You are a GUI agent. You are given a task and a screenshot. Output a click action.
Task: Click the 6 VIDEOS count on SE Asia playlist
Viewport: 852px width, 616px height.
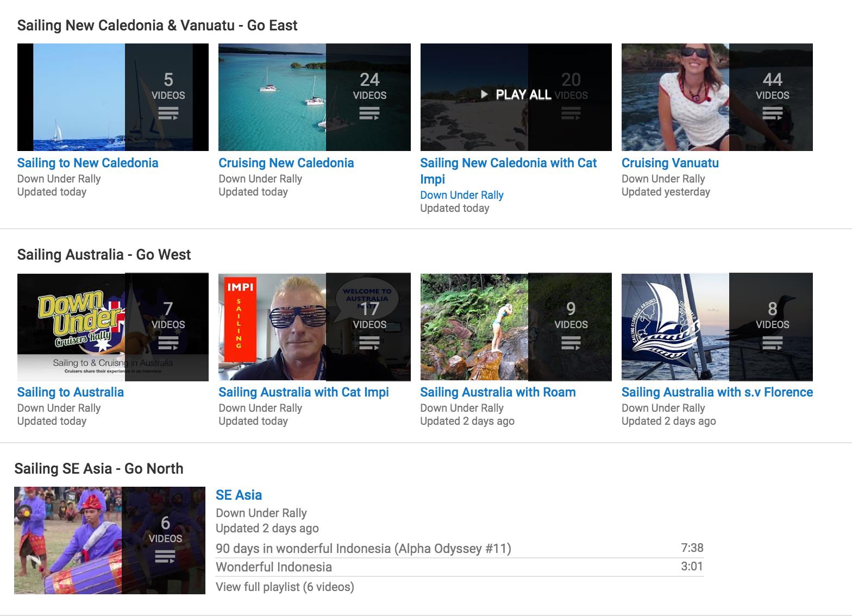[x=165, y=530]
